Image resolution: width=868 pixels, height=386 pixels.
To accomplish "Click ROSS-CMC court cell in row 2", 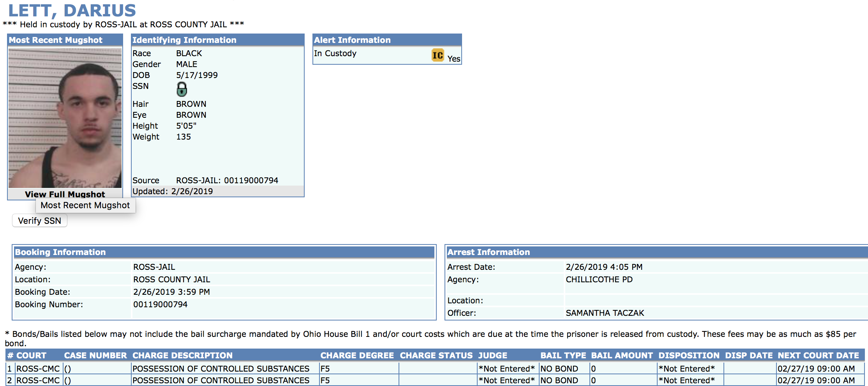I will 38,380.
